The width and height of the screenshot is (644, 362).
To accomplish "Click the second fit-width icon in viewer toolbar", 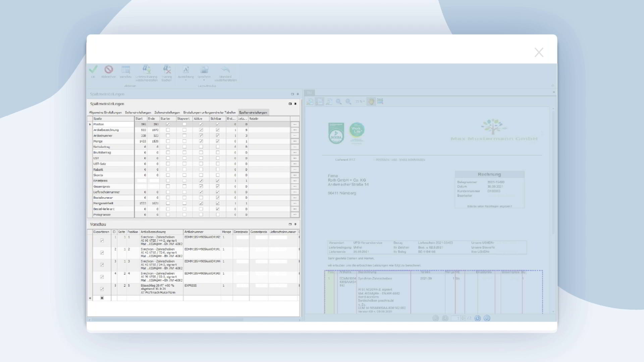I will [x=320, y=102].
